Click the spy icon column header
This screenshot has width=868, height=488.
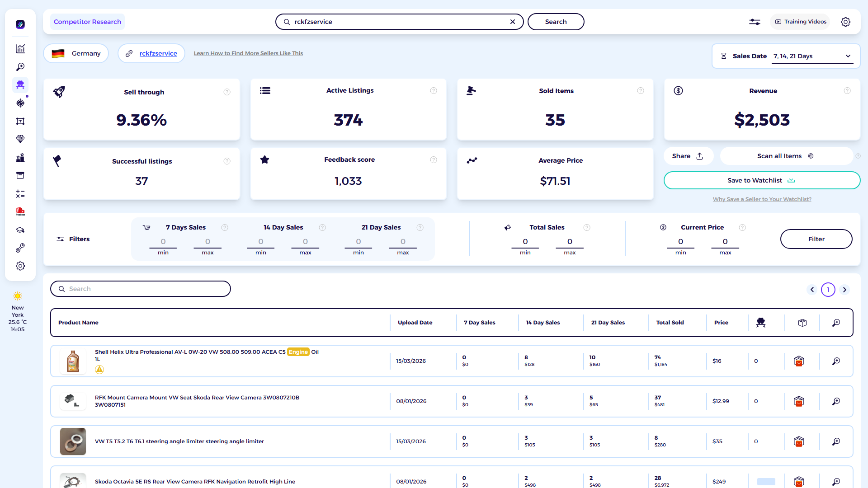(761, 323)
